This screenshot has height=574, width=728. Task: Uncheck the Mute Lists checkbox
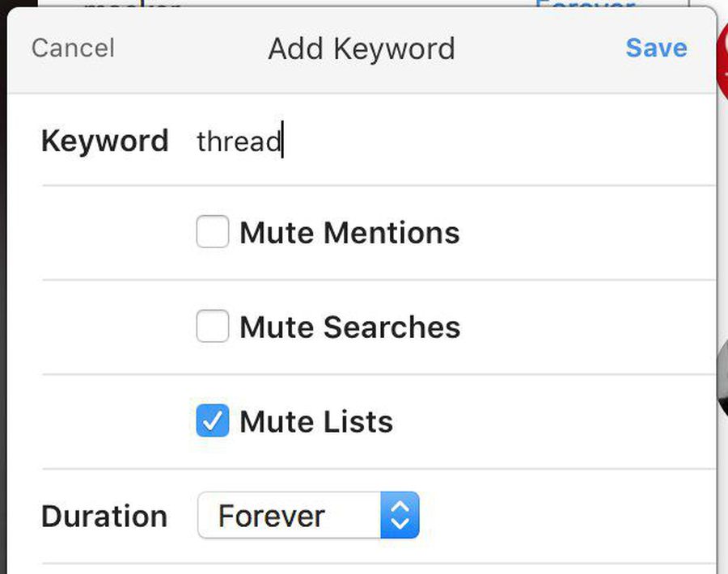pyautogui.click(x=213, y=421)
